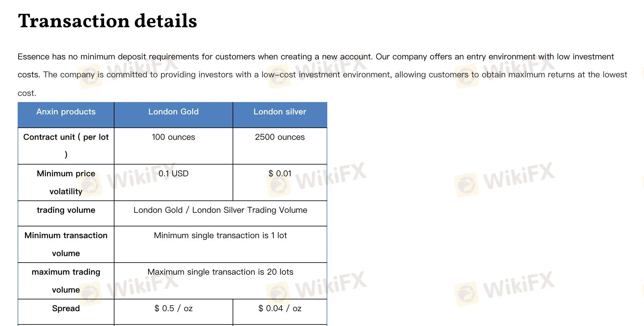This screenshot has width=644, height=326.
Task: Click the London silver column header
Action: [x=280, y=115]
